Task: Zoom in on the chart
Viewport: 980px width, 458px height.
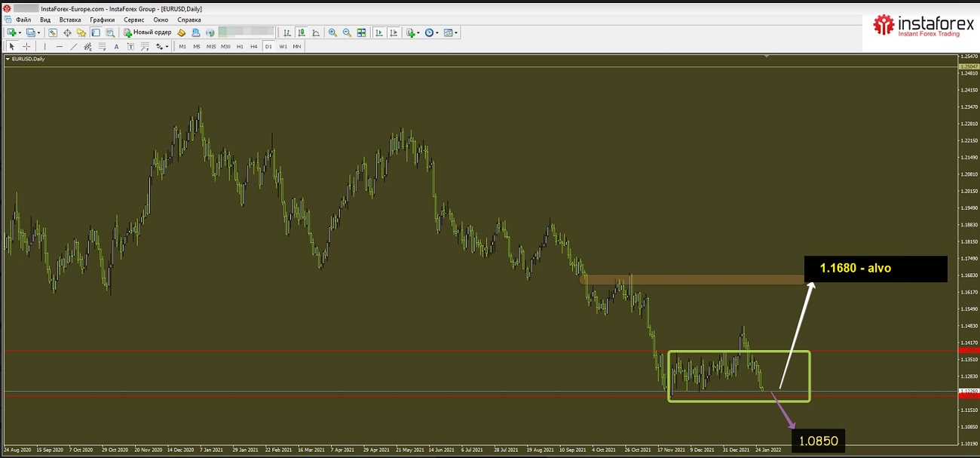Action: (332, 32)
